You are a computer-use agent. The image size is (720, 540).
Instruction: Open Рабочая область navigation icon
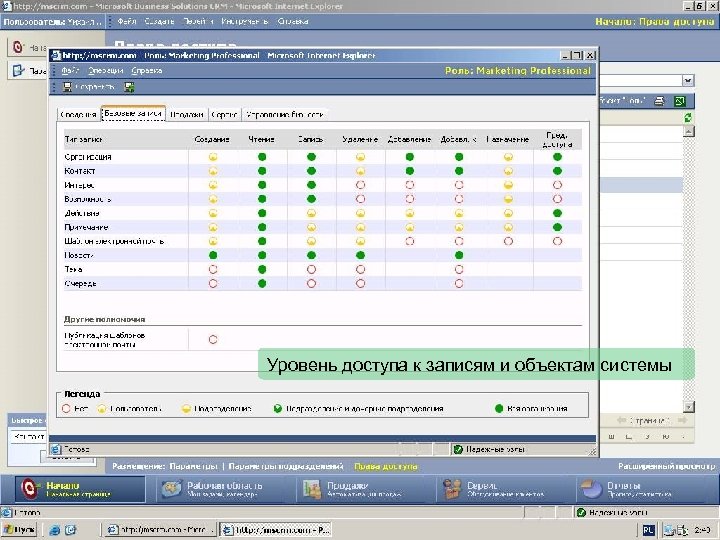[171, 489]
